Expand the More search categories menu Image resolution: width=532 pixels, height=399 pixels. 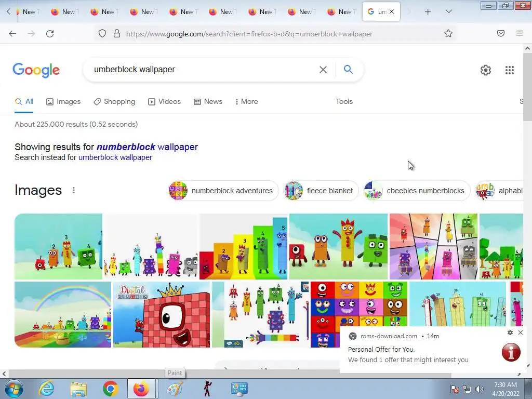pyautogui.click(x=247, y=101)
